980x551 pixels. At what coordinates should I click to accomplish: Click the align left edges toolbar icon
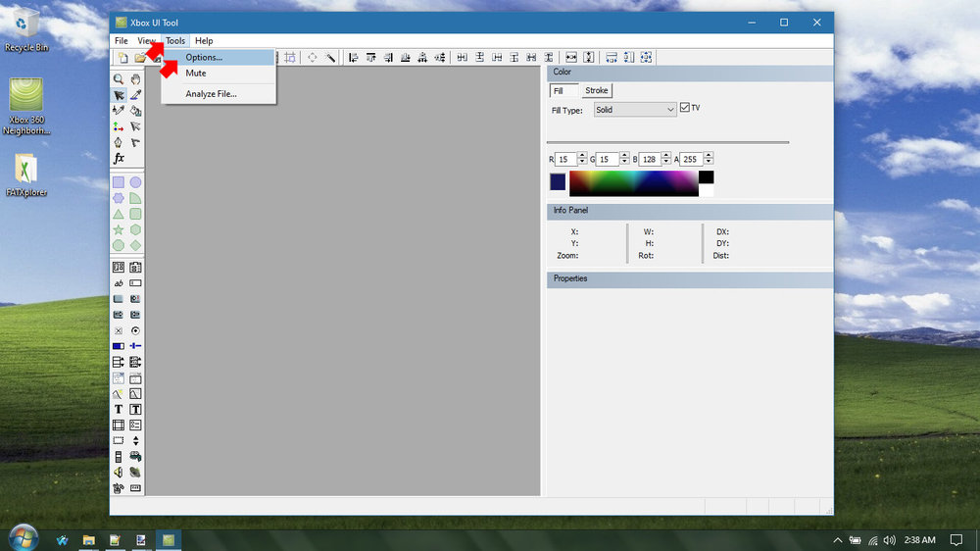coord(353,58)
